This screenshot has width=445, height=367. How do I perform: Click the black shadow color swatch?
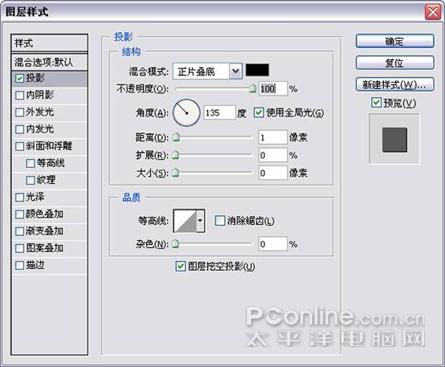pos(257,70)
